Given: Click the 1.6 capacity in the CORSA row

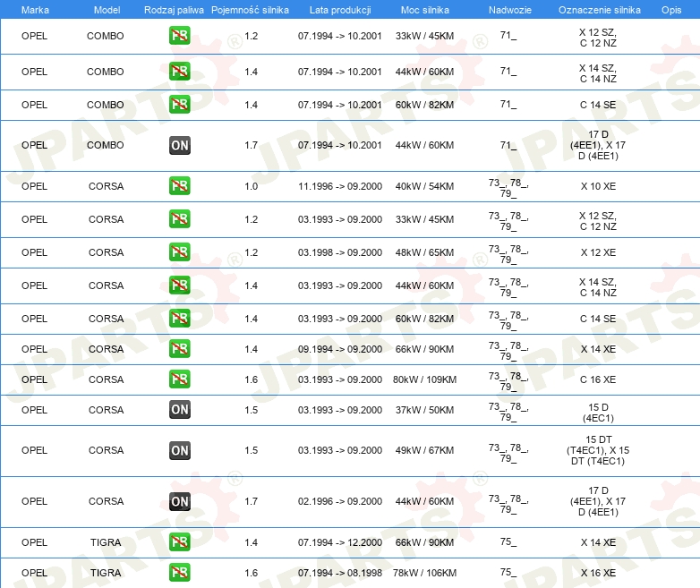Looking at the screenshot, I should click(x=251, y=379).
